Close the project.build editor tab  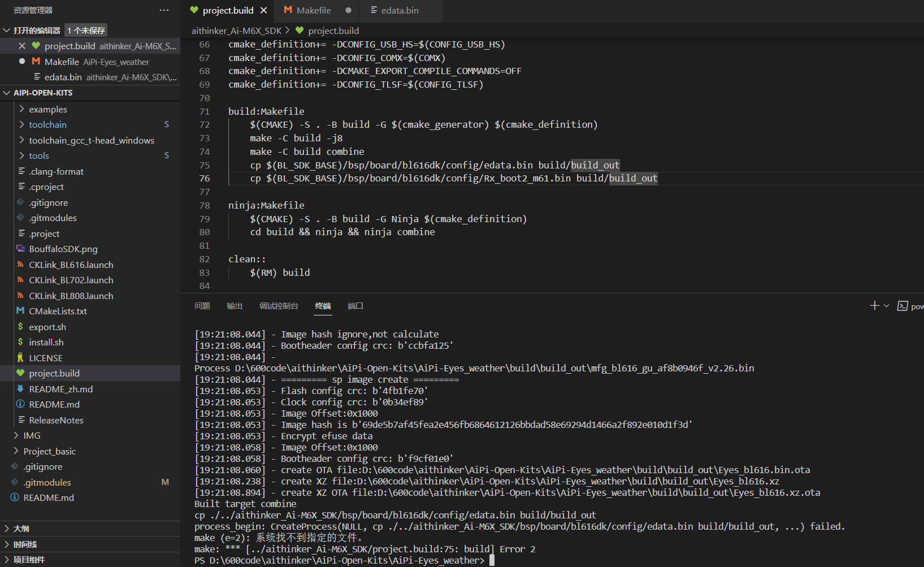click(264, 10)
